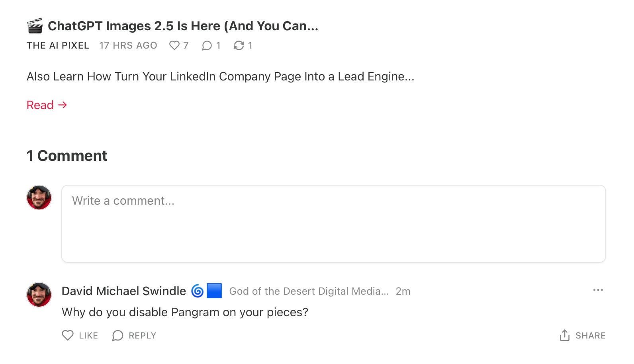Screen dimensions: 634x364
Task: Open the three-dots menu on David's comment
Action: (x=598, y=290)
